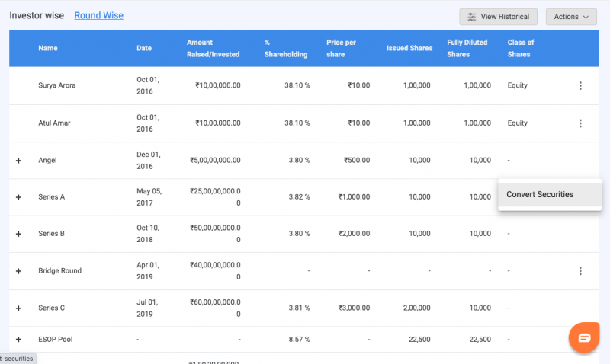610x364 pixels.
Task: Click the Jul 01, 2019 Series C date
Action: pos(147,308)
